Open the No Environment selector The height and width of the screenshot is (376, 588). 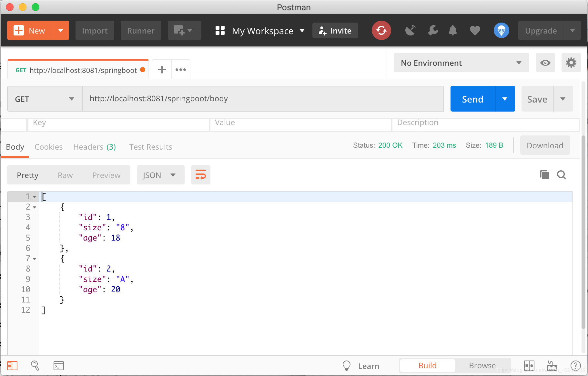point(461,63)
